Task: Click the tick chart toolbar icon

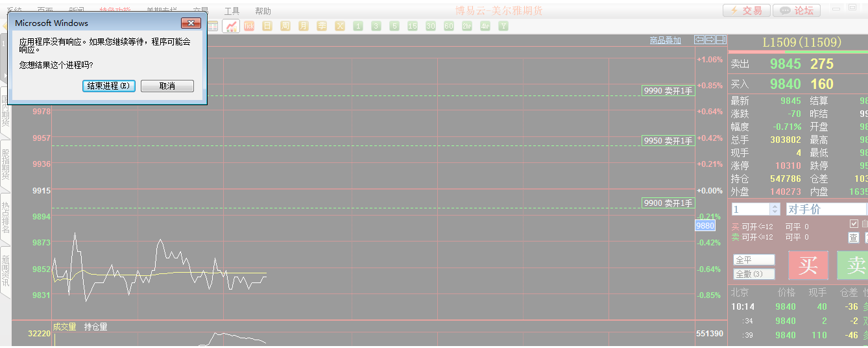Action: [x=249, y=26]
